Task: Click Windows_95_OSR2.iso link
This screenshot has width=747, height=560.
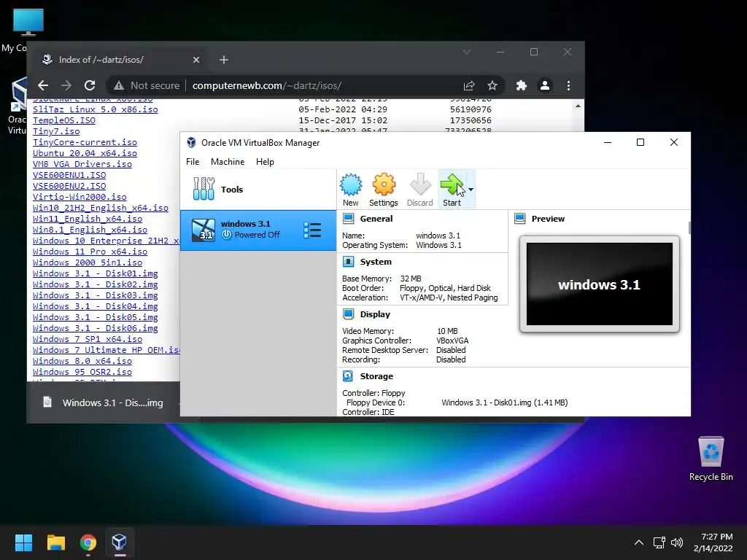Action: click(82, 373)
